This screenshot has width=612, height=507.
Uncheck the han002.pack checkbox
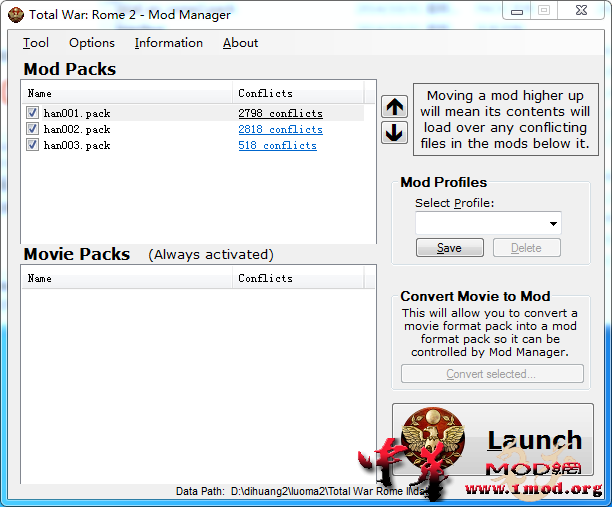click(32, 129)
